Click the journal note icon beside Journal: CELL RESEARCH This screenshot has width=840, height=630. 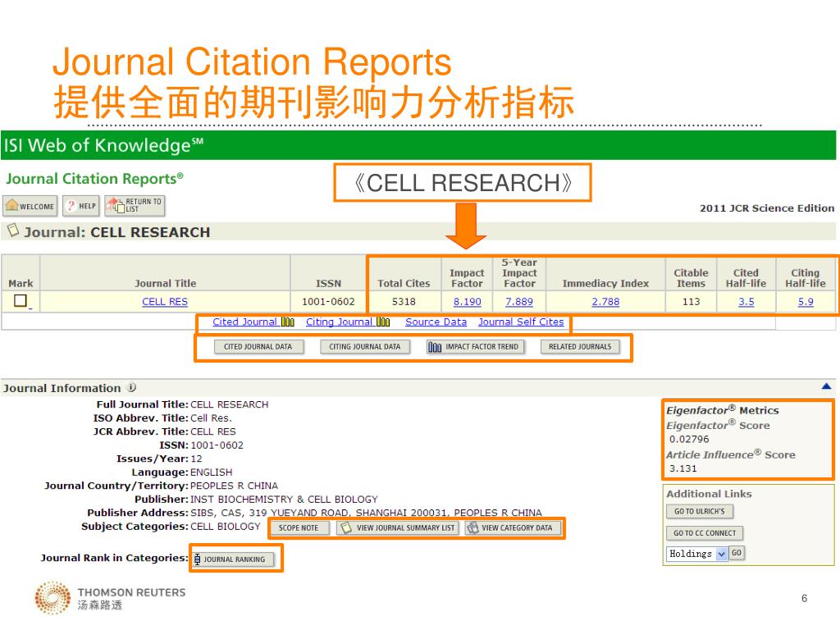pos(13,231)
